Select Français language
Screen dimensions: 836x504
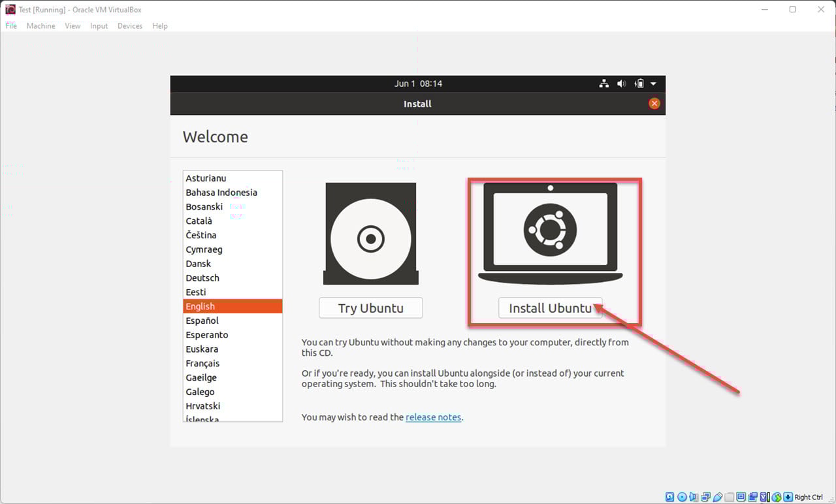(233, 363)
